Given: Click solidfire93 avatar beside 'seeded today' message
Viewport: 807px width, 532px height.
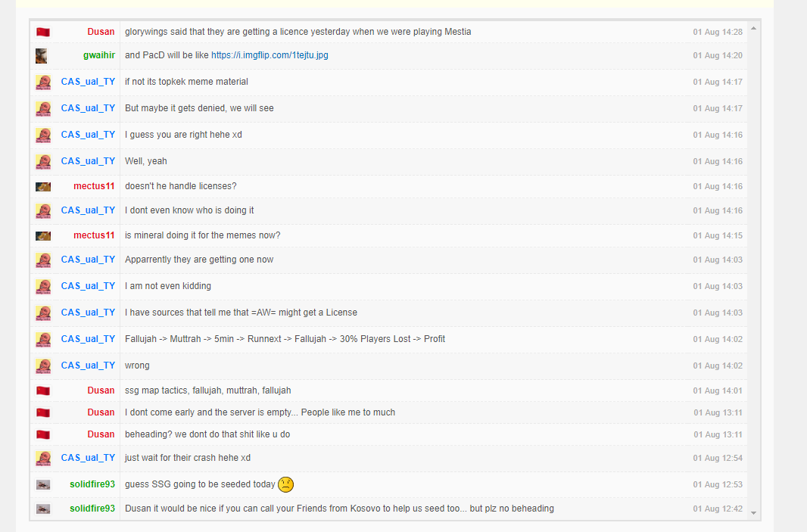Looking at the screenshot, I should tap(43, 484).
